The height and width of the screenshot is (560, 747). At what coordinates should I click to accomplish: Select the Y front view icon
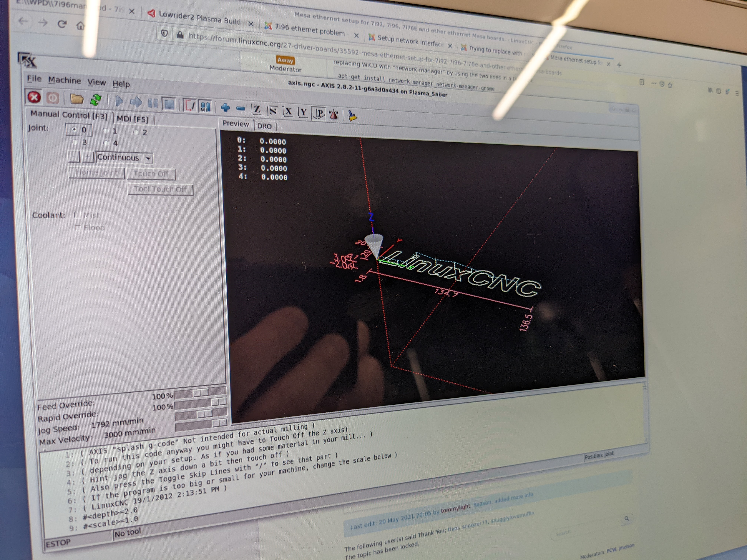[x=303, y=113]
